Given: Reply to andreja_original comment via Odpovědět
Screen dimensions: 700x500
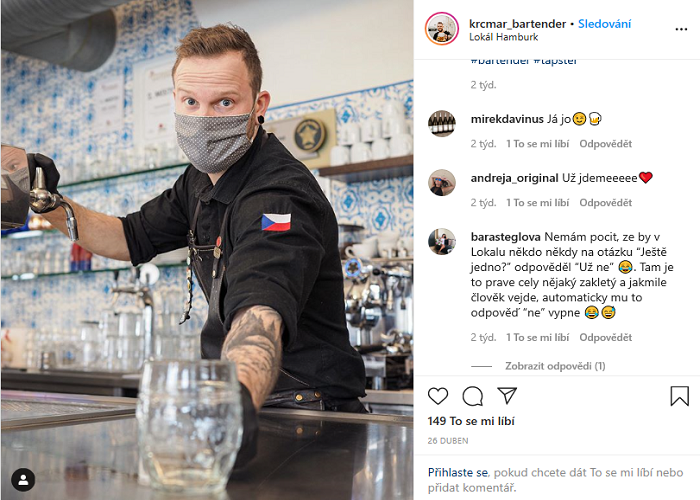Looking at the screenshot, I should (605, 203).
